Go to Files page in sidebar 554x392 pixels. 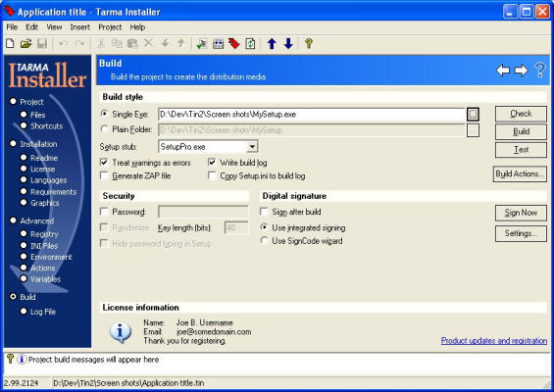coord(38,115)
